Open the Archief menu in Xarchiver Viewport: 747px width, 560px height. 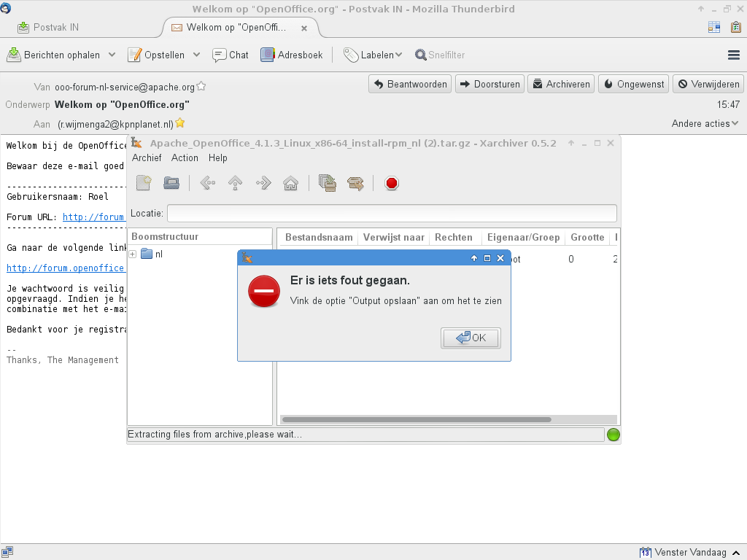pyautogui.click(x=147, y=157)
